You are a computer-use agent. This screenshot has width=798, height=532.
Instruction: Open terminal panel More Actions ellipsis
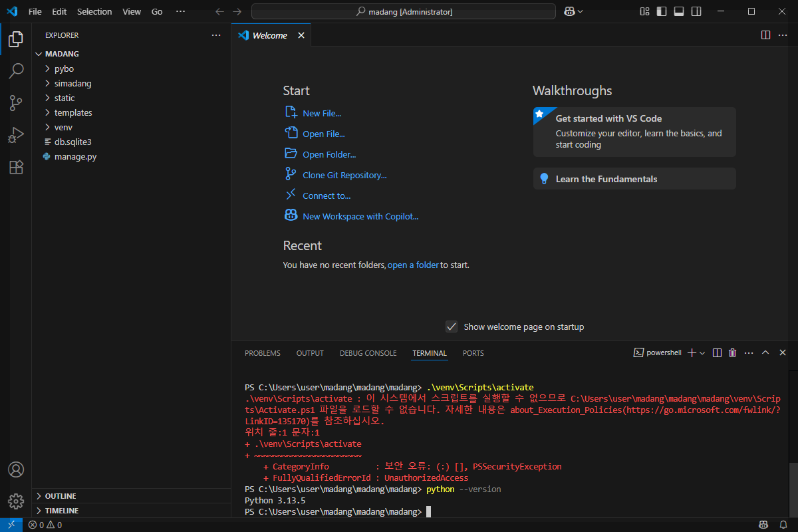coord(749,353)
